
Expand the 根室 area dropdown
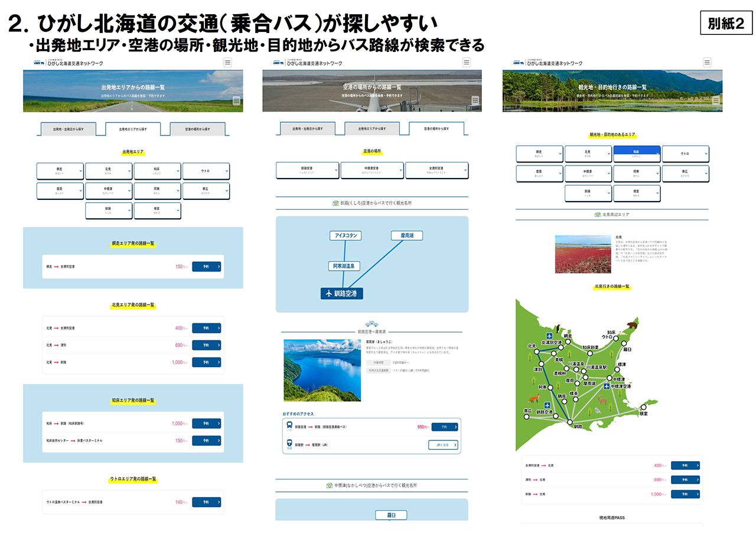(158, 210)
